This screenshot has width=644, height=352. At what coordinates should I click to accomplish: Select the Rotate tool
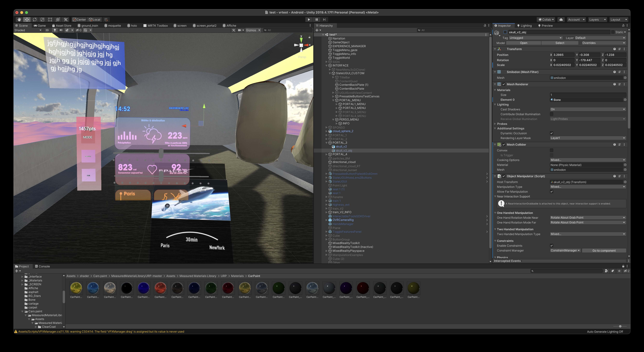(x=35, y=19)
